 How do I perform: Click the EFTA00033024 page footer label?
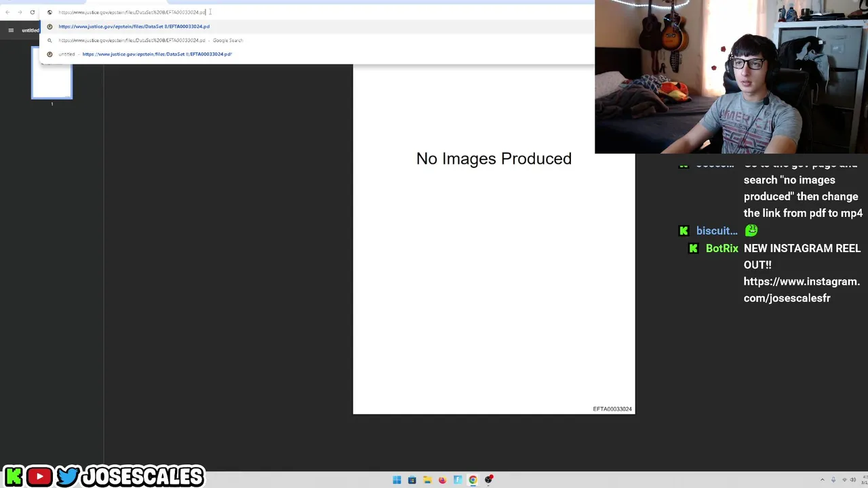pyautogui.click(x=612, y=409)
